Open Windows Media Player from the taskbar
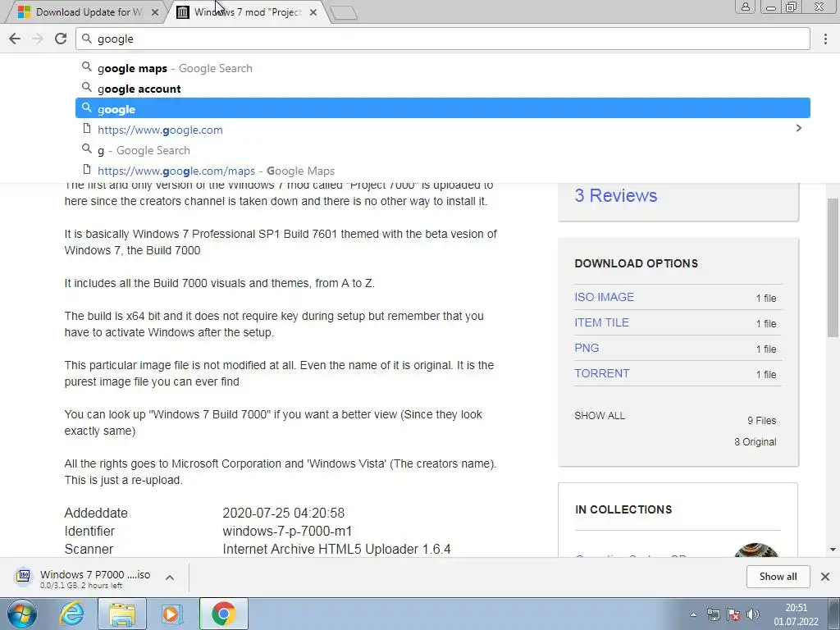 tap(171, 614)
